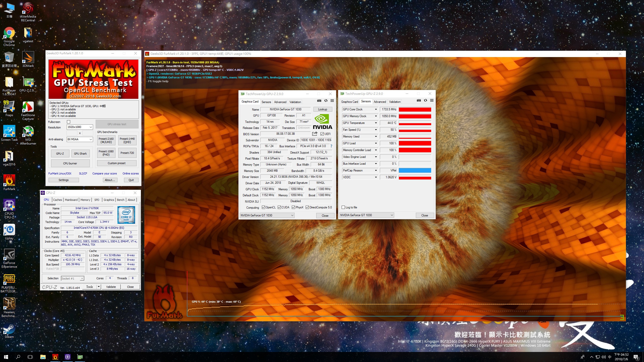Screen dimensions: 644x362
Task: Click Intel Core i7 logo in CPU-Z
Action: 126,215
